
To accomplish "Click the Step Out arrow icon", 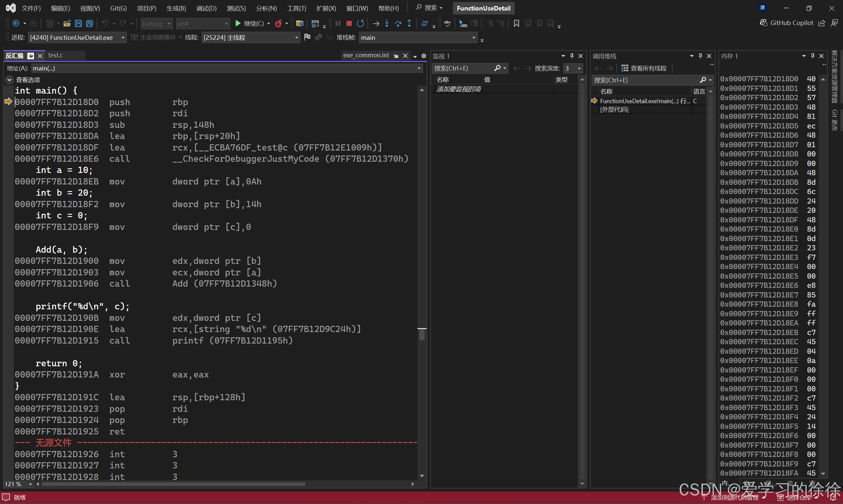I will tap(409, 23).
